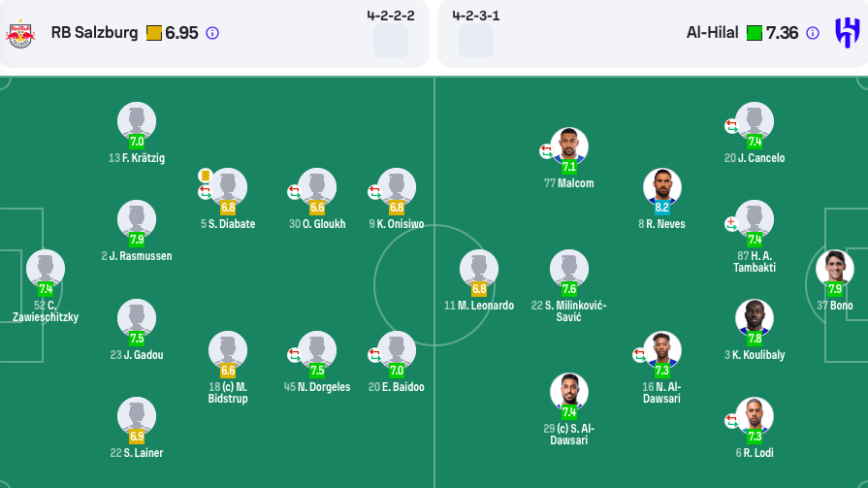This screenshot has height=488, width=868.
Task: Click substitution icon on R. Lodi
Action: coord(731,420)
